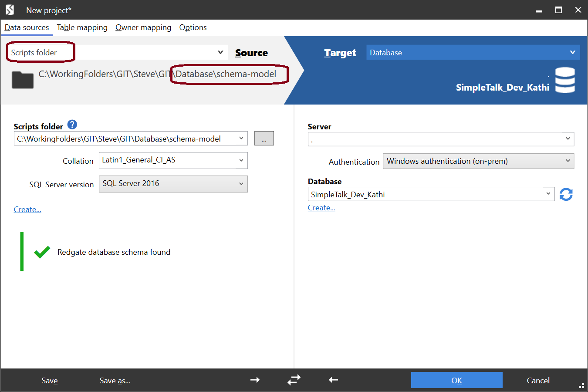Click inside the Server input field
588x392 pixels.
(x=436, y=139)
